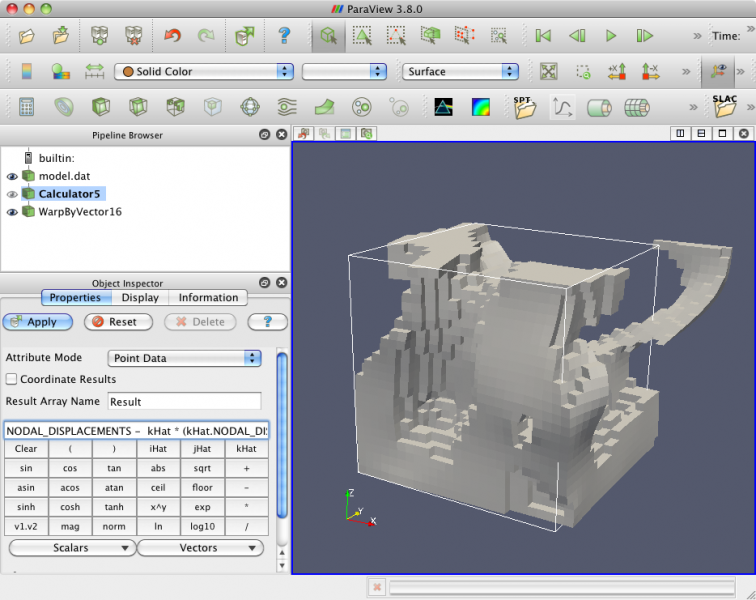756x600 pixels.
Task: Step to next frame
Action: (x=645, y=36)
